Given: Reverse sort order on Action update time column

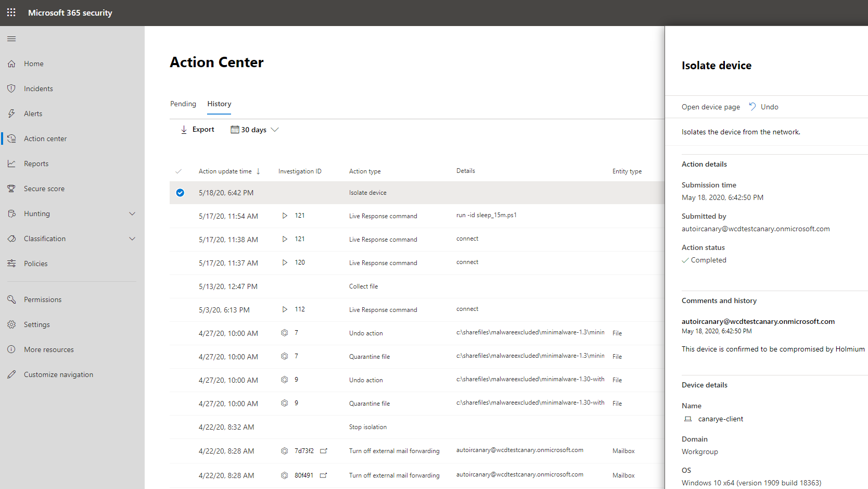Looking at the screenshot, I should (258, 171).
